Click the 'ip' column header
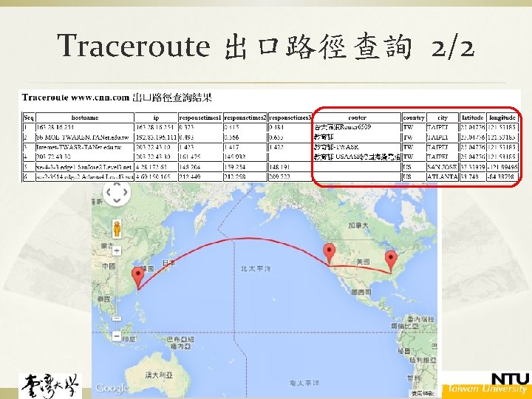Screen dimensions: 532x399 coord(156,117)
